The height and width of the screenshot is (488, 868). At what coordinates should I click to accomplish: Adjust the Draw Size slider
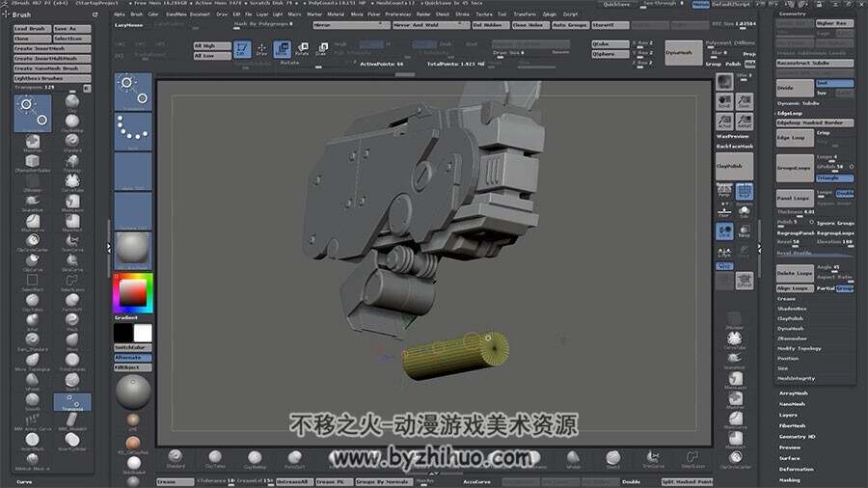coord(530,53)
